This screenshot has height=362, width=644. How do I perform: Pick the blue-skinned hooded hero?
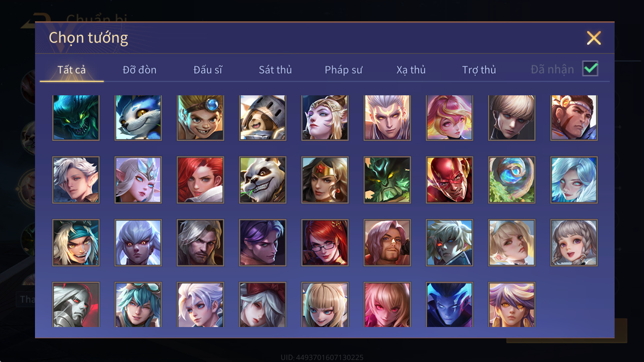pos(449,304)
